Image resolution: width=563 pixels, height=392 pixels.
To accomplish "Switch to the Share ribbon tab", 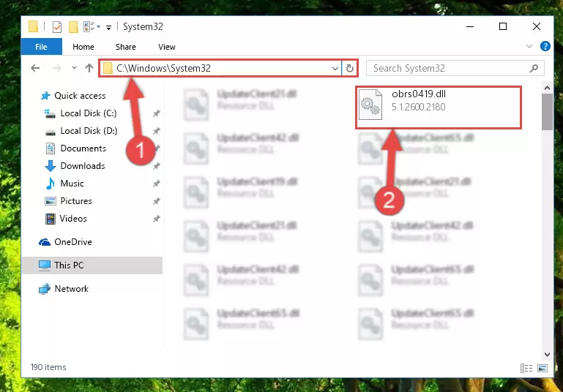I will 126,47.
